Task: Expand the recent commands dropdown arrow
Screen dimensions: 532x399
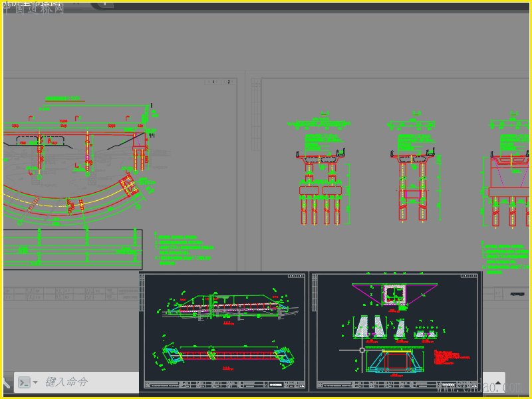Action: (x=35, y=382)
